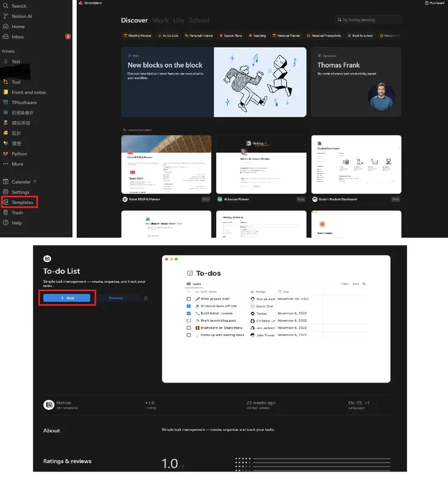The image size is (448, 486).
Task: Select the Lesson Plans category chip
Action: (231, 36)
